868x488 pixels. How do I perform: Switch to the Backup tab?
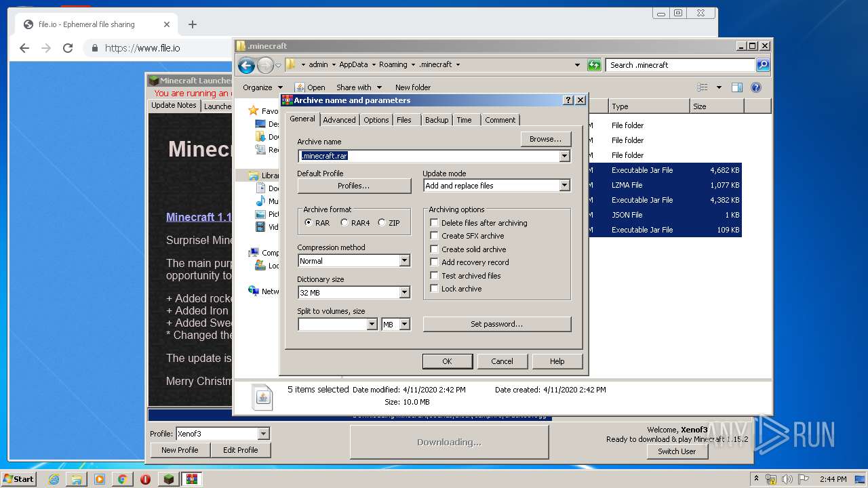(437, 120)
